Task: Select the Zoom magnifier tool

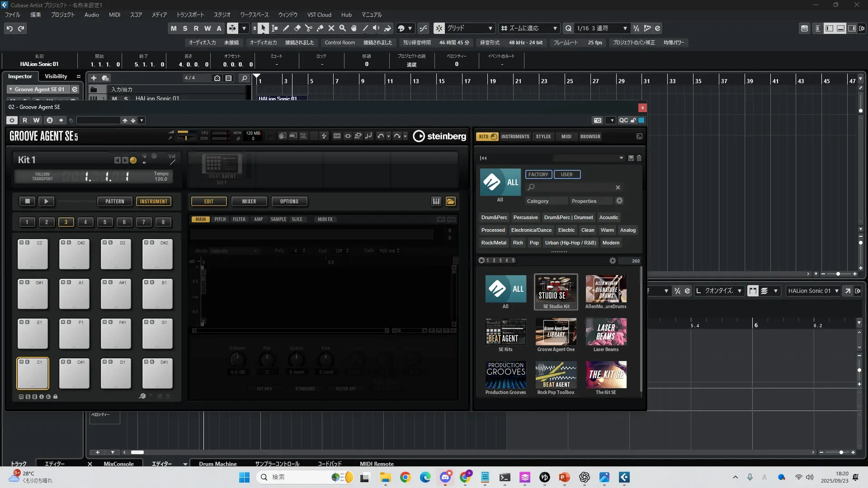Action: [x=343, y=28]
